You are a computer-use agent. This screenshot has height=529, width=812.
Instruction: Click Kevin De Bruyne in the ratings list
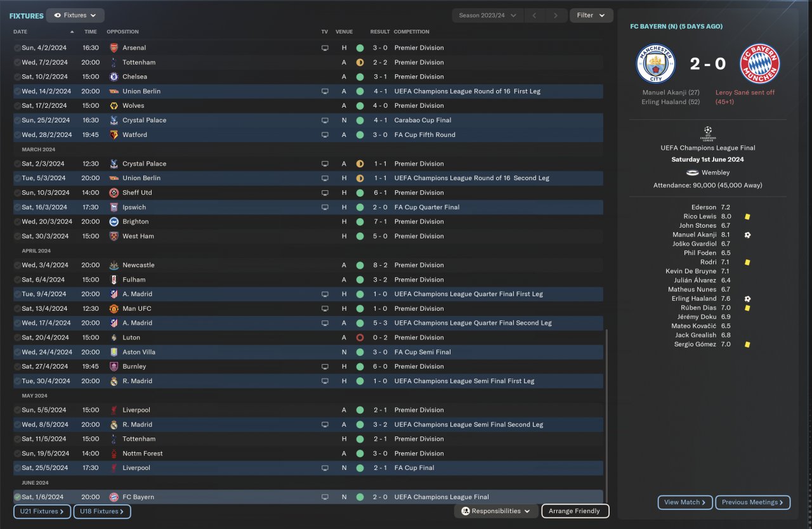(x=691, y=271)
